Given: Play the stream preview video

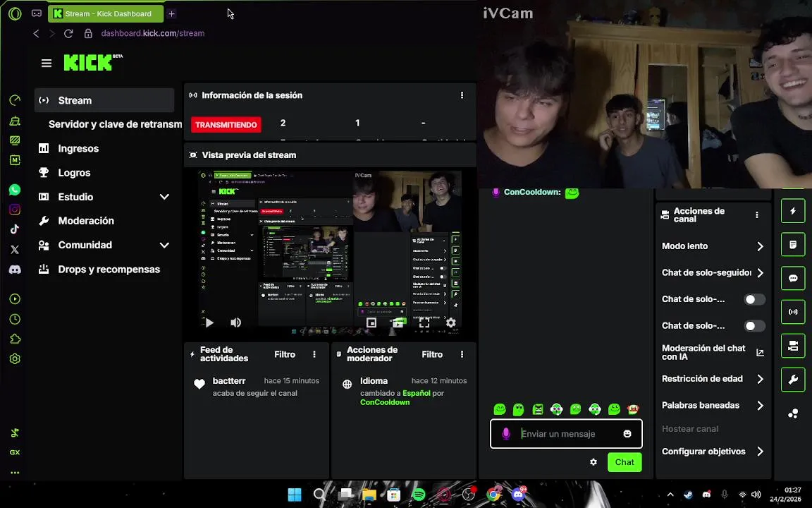Looking at the screenshot, I should pos(209,322).
